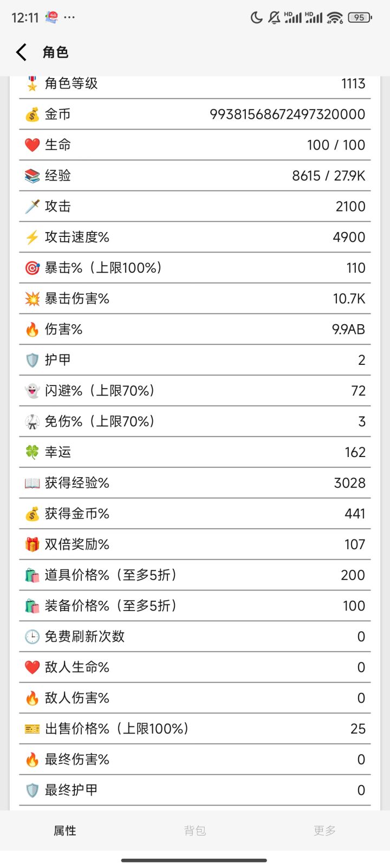Click the 最终护甲 row label

pyautogui.click(x=71, y=790)
